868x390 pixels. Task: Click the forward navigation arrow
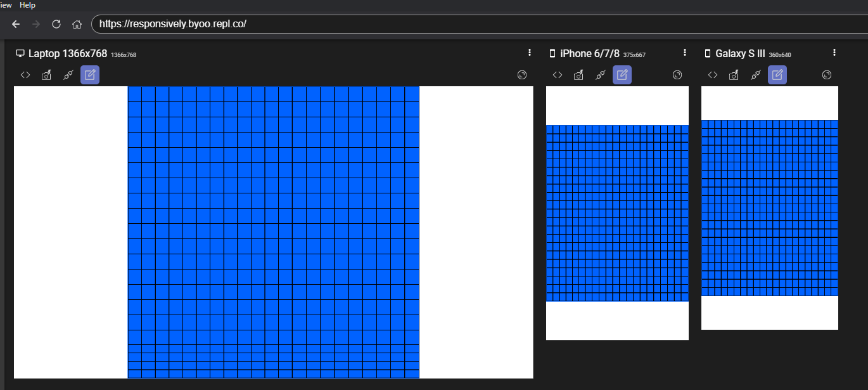click(x=35, y=24)
